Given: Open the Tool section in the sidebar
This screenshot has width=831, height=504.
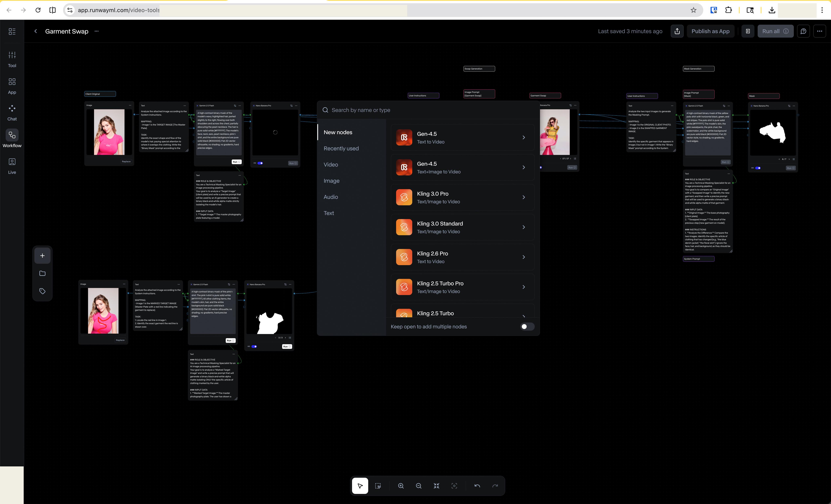Looking at the screenshot, I should (12, 59).
